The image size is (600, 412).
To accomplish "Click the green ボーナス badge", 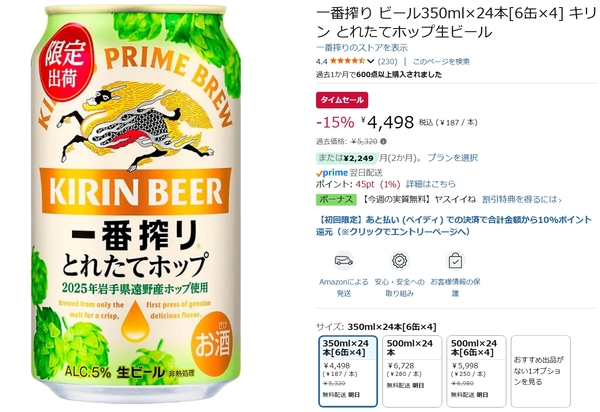I will click(336, 200).
